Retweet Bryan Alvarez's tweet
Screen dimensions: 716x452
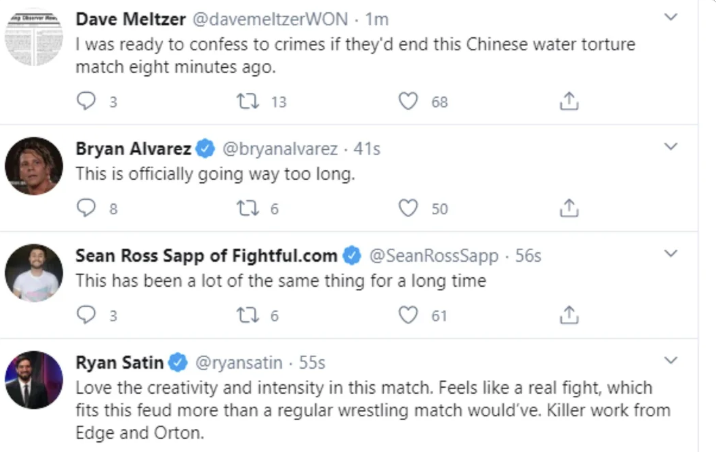(x=246, y=208)
